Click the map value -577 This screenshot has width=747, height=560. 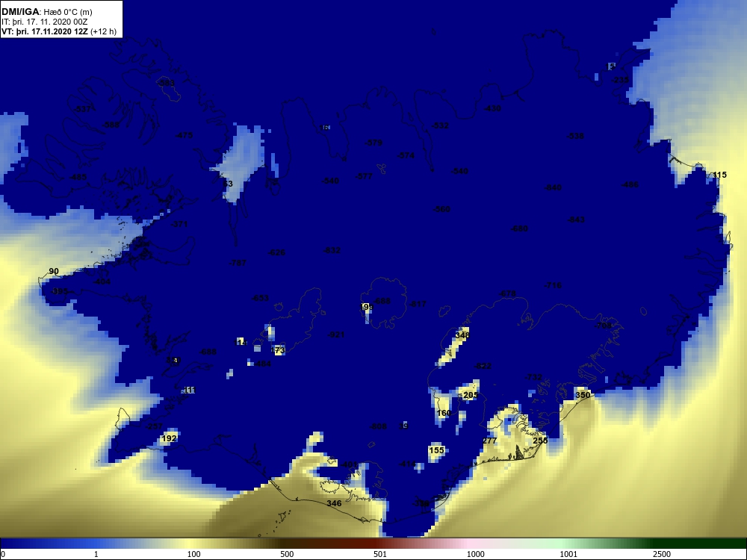364,176
